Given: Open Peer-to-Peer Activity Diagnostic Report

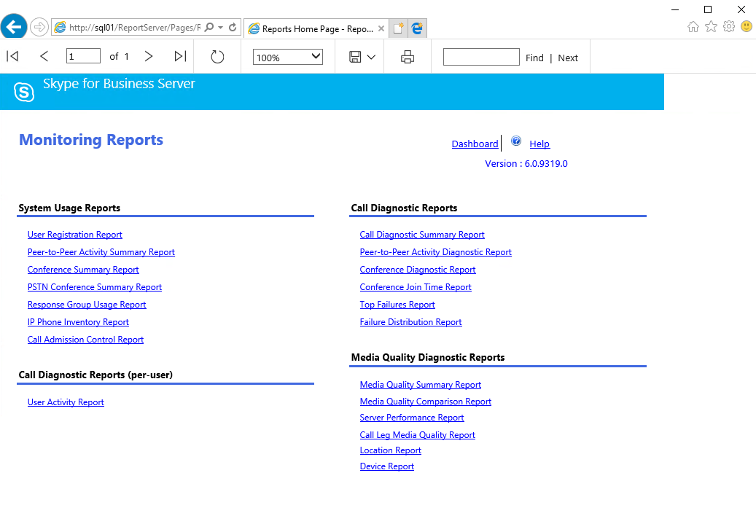Looking at the screenshot, I should coord(435,252).
